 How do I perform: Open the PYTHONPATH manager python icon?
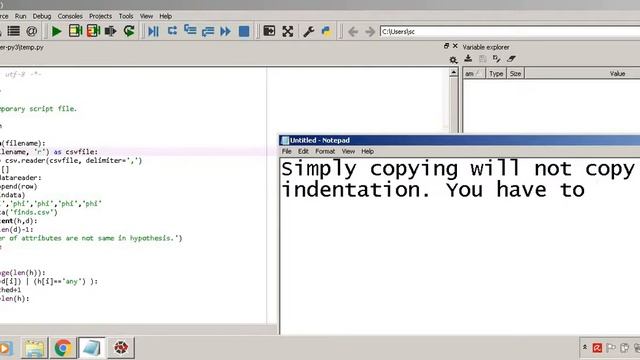[x=327, y=31]
